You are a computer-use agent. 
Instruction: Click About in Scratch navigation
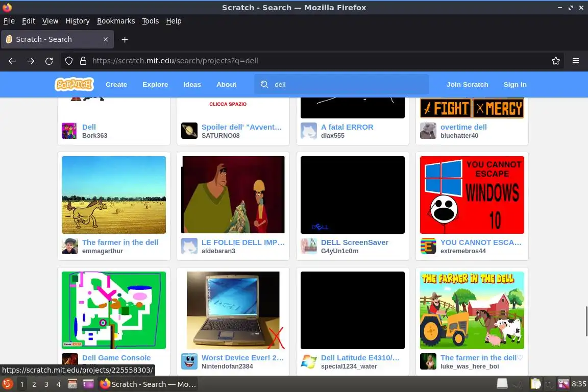click(227, 84)
